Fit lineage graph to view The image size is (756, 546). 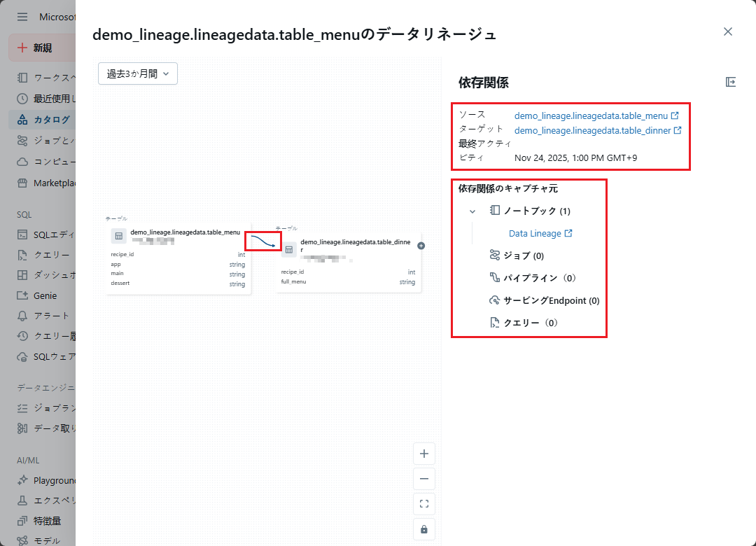coord(423,504)
